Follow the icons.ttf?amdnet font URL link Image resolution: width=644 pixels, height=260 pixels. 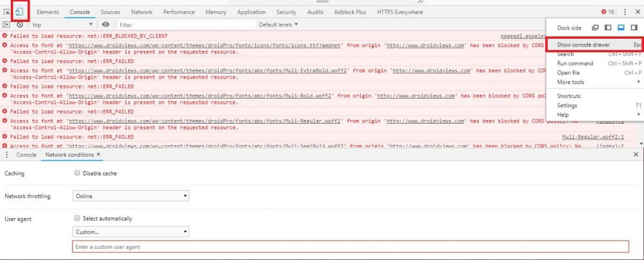pyautogui.click(x=204, y=45)
